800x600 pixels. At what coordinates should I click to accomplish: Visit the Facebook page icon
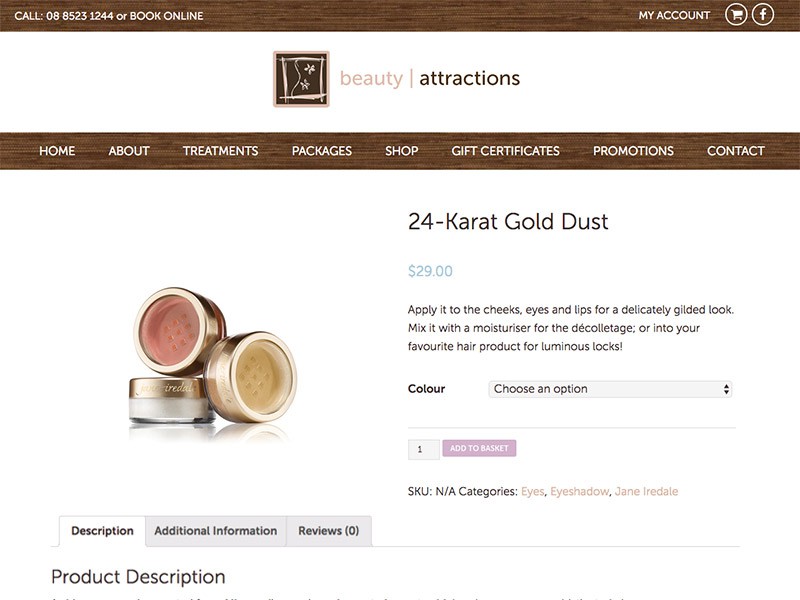tap(763, 15)
